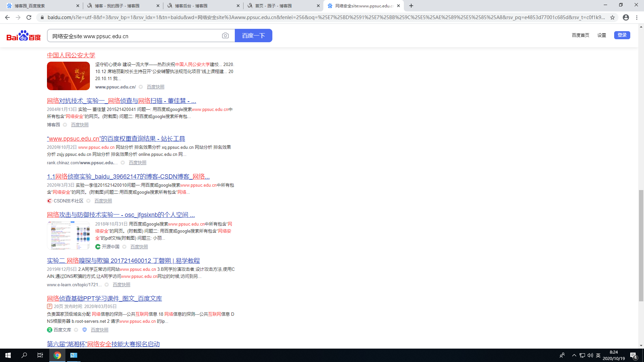Open 网络侦查基础PPT学习课件 result link
644x362 pixels.
(x=104, y=298)
